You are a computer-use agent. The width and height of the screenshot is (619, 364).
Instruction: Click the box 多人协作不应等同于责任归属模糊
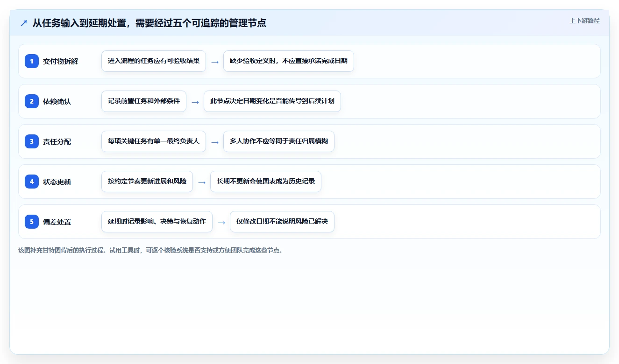coord(279,141)
